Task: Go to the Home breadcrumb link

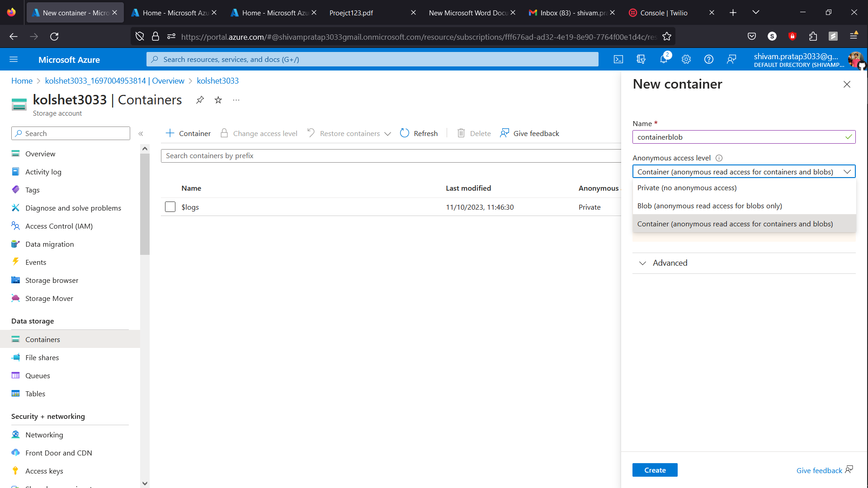Action: click(x=22, y=81)
